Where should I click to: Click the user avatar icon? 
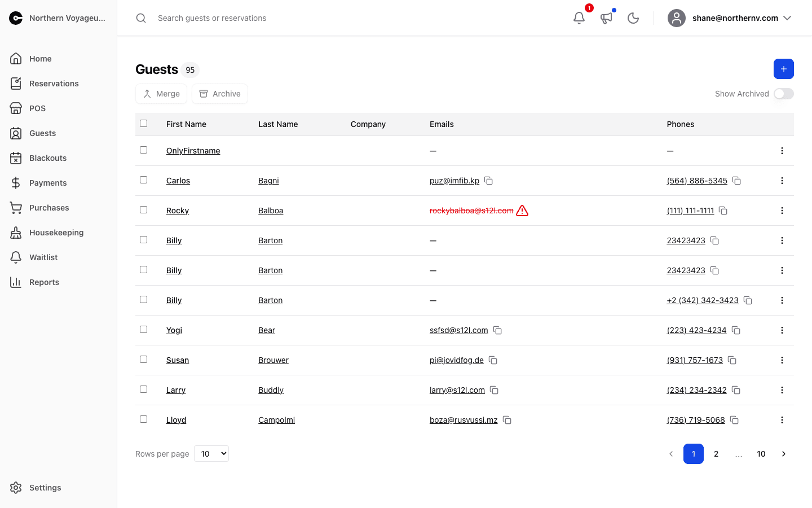click(x=677, y=18)
